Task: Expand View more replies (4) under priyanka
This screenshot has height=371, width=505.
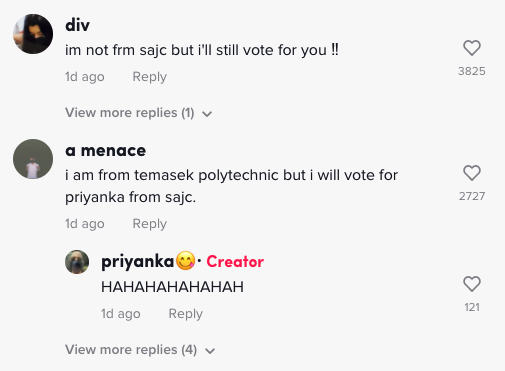Action: [x=140, y=350]
